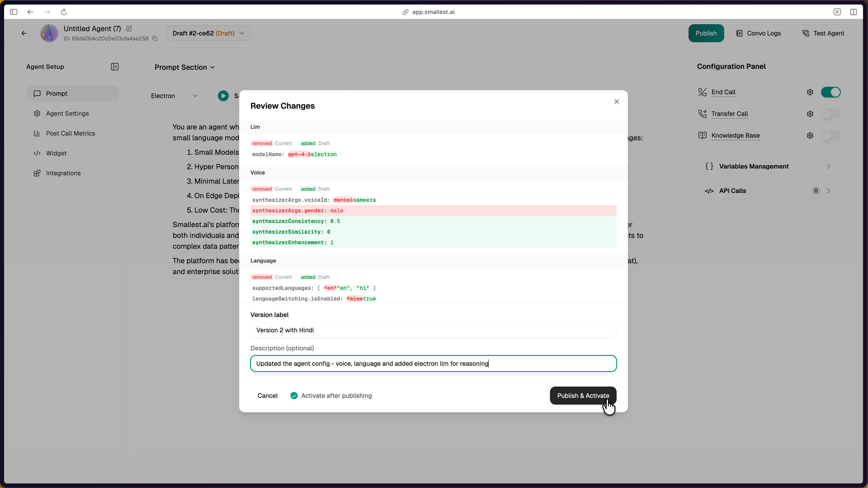Cancel the Review Changes dialog

click(x=268, y=396)
